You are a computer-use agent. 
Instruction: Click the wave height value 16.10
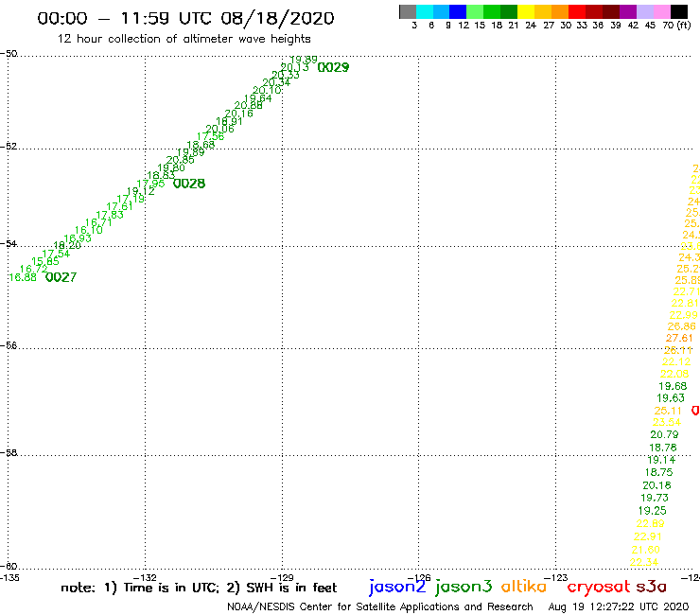[x=88, y=230]
